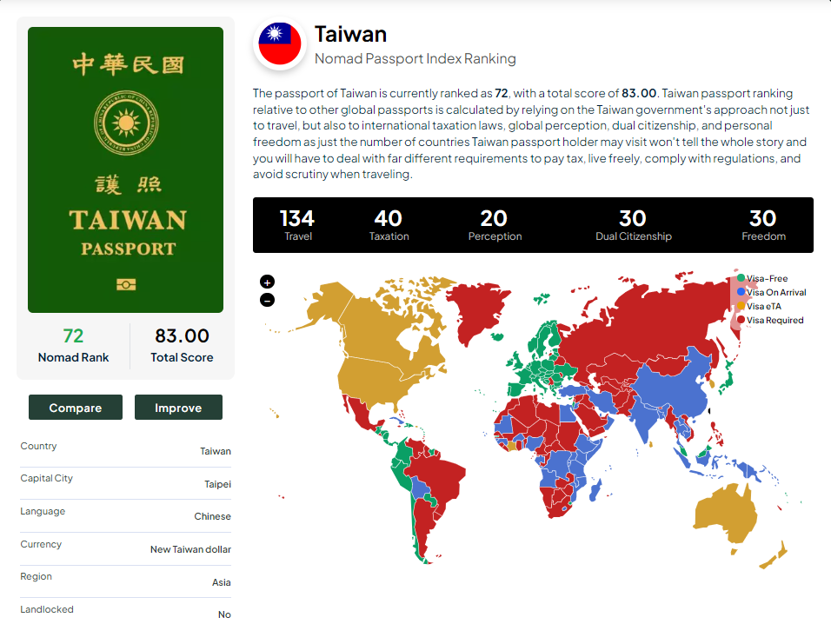Click the biometric chip symbol on passport
This screenshot has height=644, width=831.
[126, 285]
